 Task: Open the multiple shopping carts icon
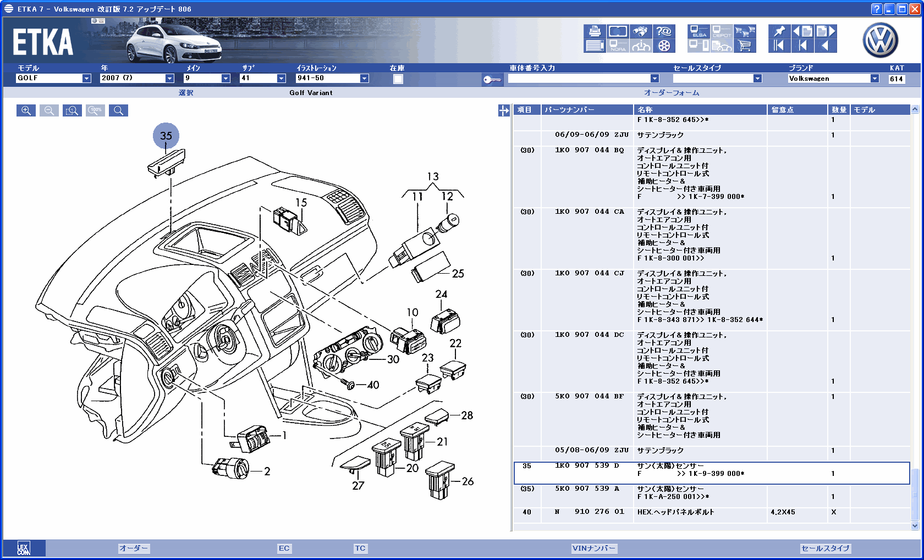point(745,31)
